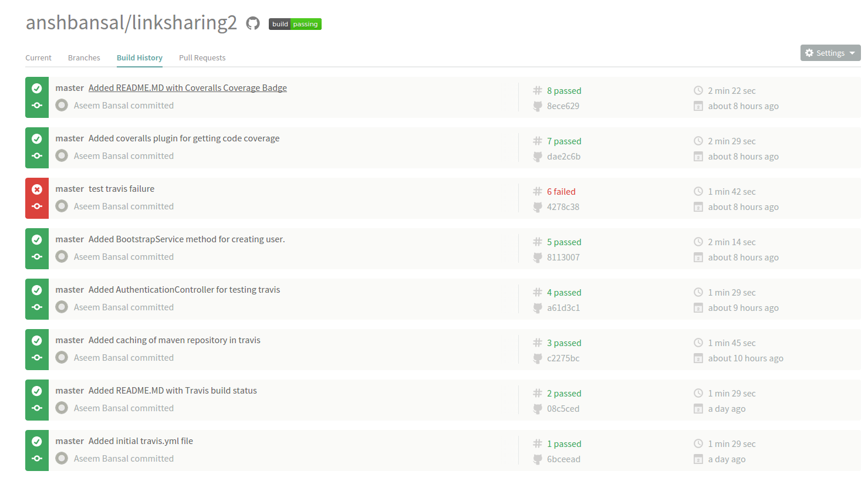Screen dimensions: 868x498
Task: Click the build passing badge
Action: coord(295,24)
